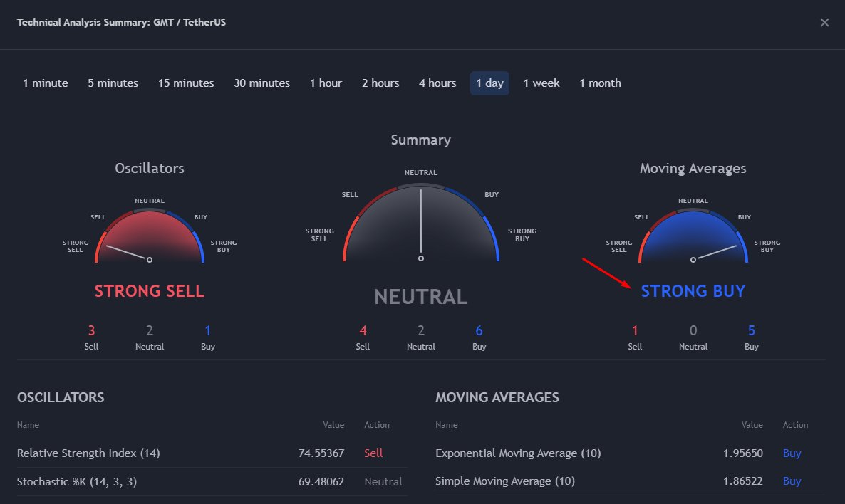Viewport: 845px width, 504px height.
Task: Select the 1 minute timeframe tab
Action: point(46,83)
